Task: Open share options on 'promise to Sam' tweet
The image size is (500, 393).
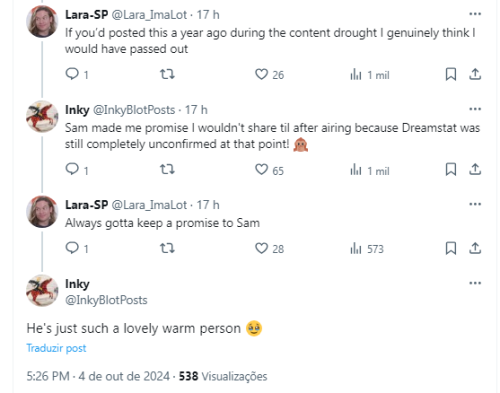Action: pos(475,248)
